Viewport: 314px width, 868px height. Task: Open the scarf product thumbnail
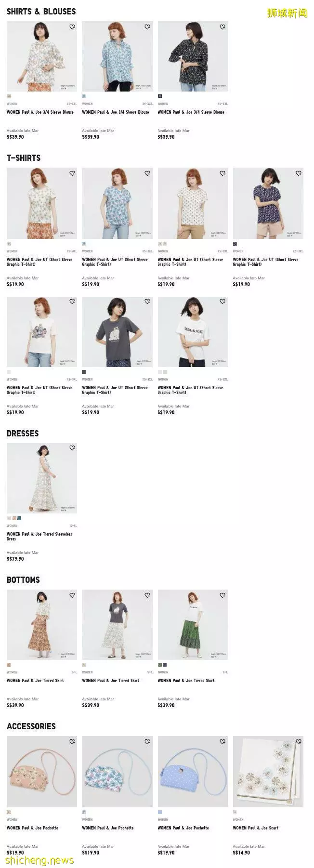tap(268, 772)
